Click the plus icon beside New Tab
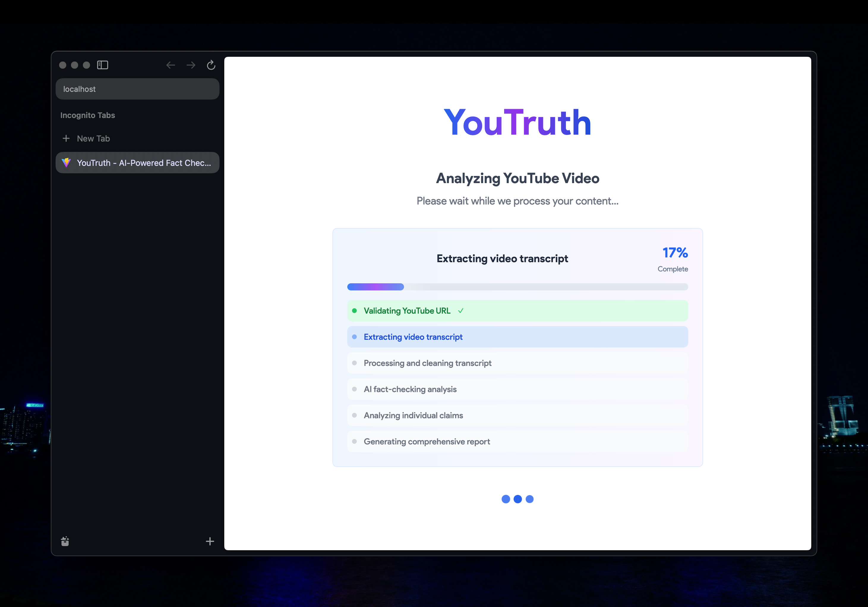The image size is (868, 607). [66, 139]
